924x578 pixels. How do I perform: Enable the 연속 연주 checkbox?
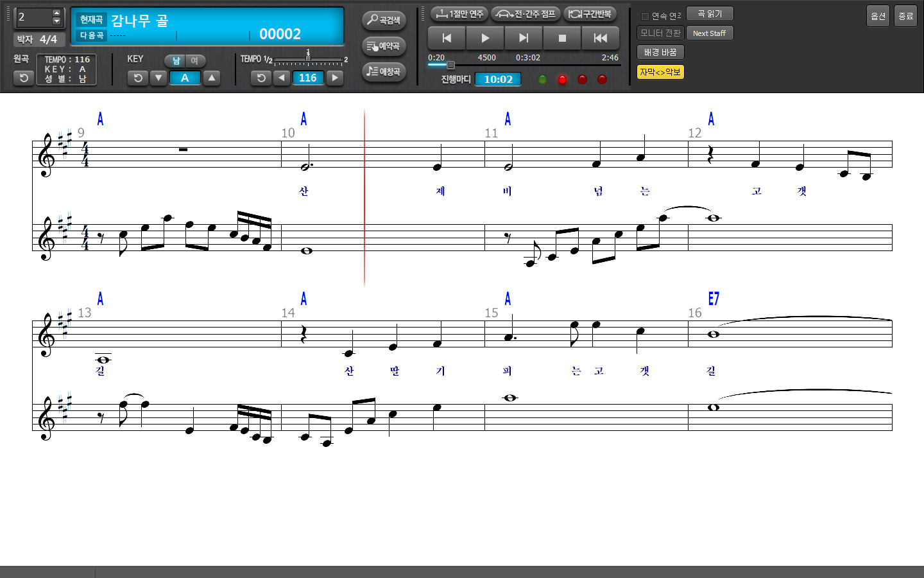pyautogui.click(x=645, y=16)
